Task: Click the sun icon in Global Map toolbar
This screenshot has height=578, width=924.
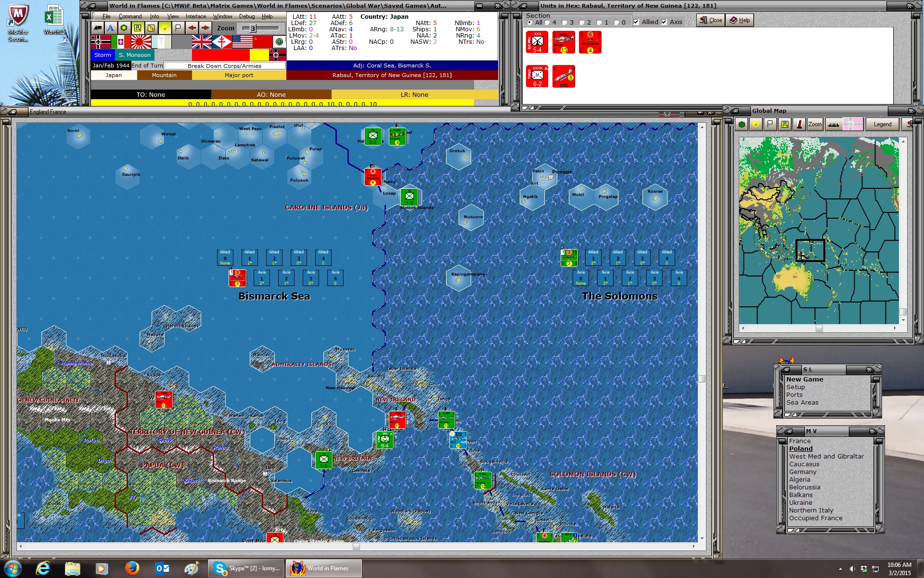Action: 756,124
